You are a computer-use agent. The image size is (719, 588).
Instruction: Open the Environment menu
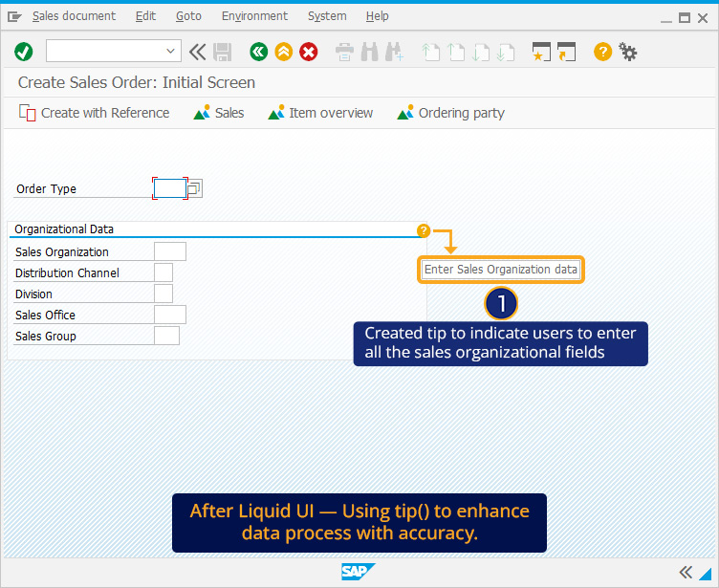[254, 16]
